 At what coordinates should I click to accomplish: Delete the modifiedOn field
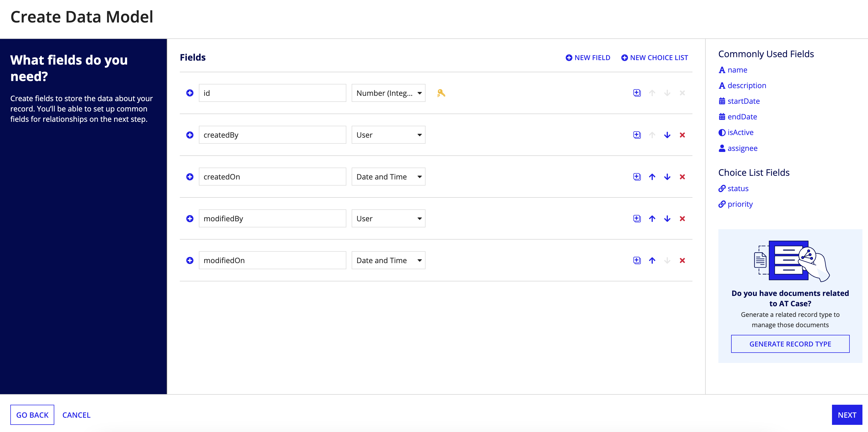682,260
